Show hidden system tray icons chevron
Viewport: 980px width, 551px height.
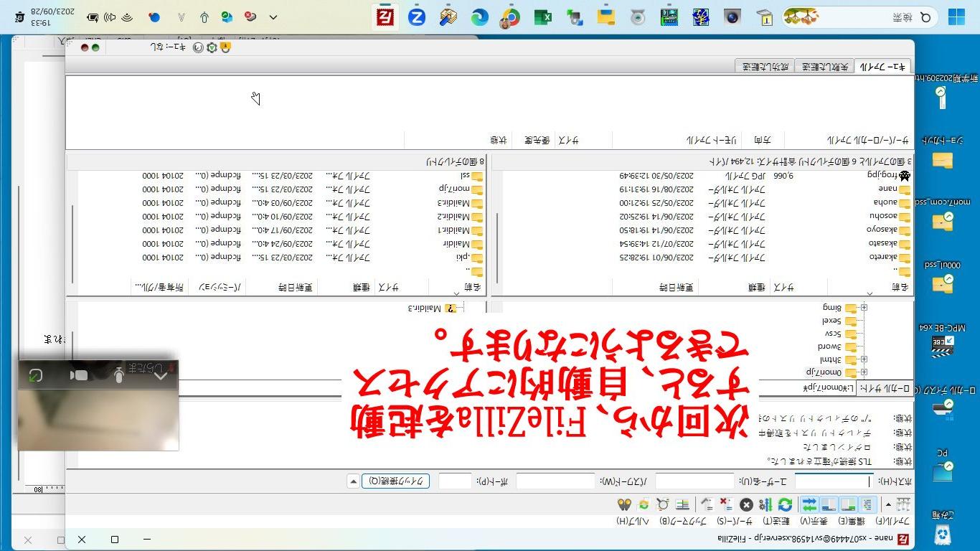point(273,17)
